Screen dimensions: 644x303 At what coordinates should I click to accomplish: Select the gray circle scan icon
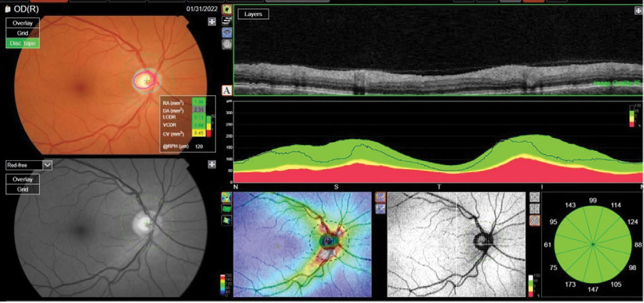click(226, 45)
